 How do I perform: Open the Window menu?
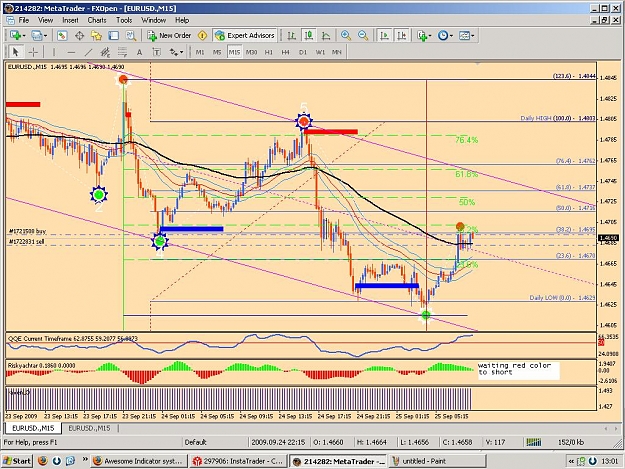click(x=153, y=20)
